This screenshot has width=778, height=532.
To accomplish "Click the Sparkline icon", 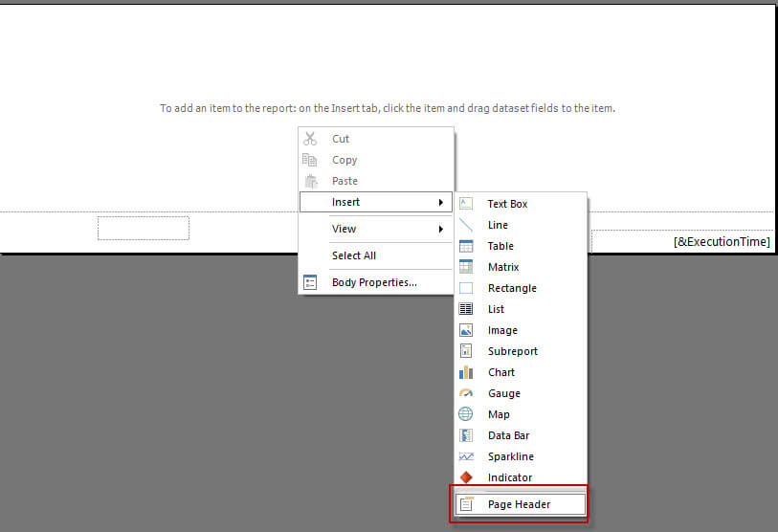I will point(466,456).
